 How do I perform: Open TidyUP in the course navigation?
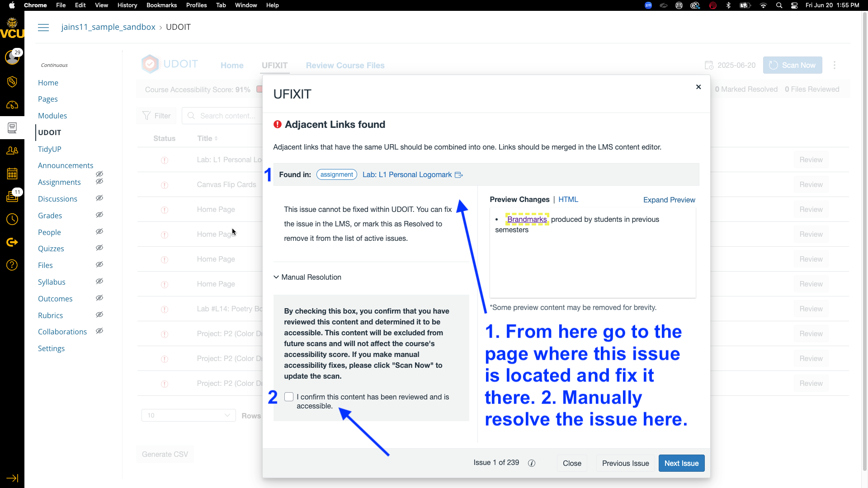(50, 149)
